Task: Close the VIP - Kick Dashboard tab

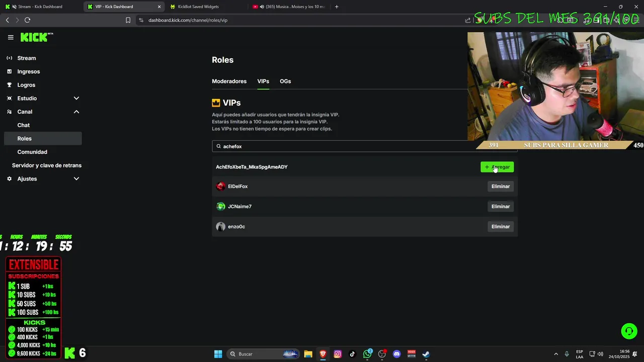Action: pos(159,7)
